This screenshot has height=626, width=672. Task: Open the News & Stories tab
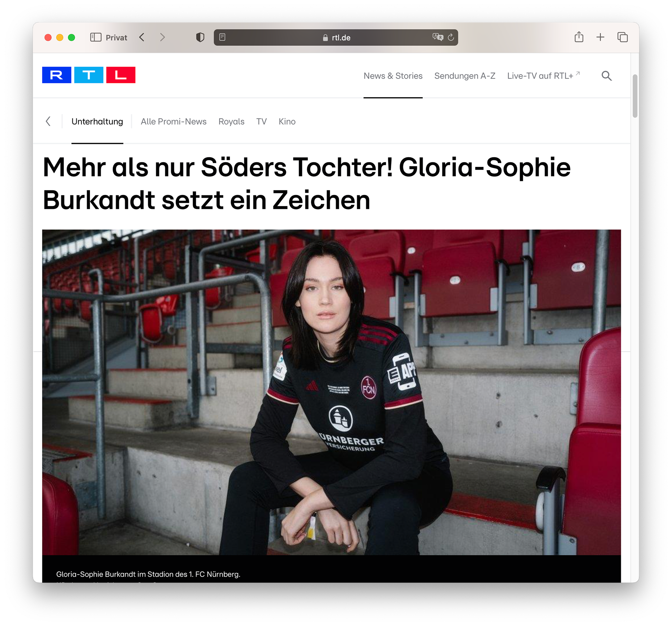pos(393,76)
